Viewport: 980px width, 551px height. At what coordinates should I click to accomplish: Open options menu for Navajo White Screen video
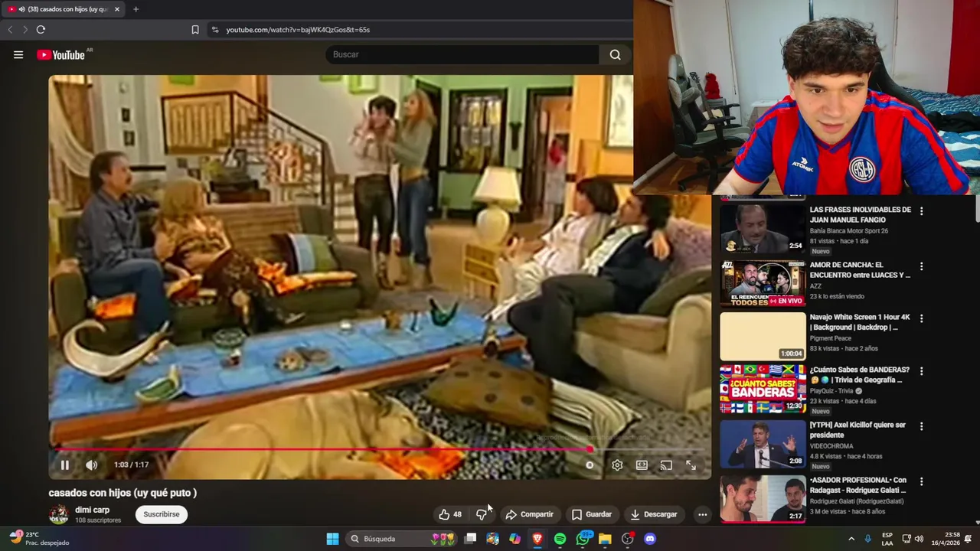(921, 318)
